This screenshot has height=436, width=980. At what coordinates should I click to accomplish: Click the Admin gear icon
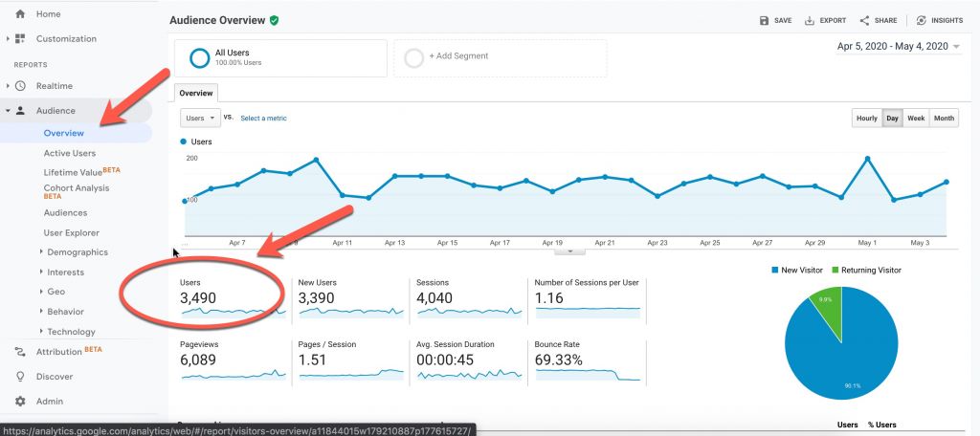20,401
